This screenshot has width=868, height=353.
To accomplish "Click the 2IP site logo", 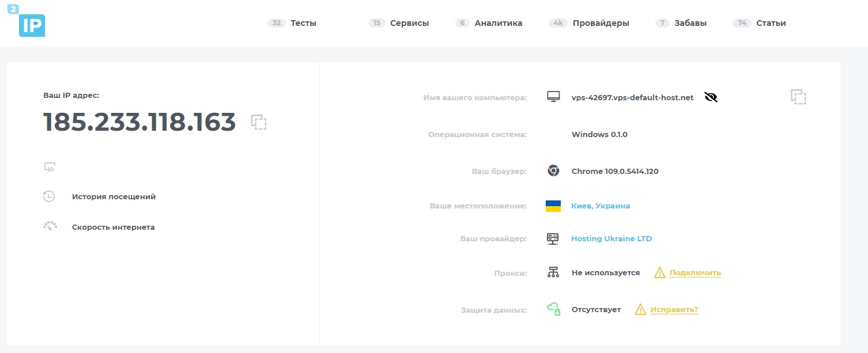I will pyautogui.click(x=27, y=23).
